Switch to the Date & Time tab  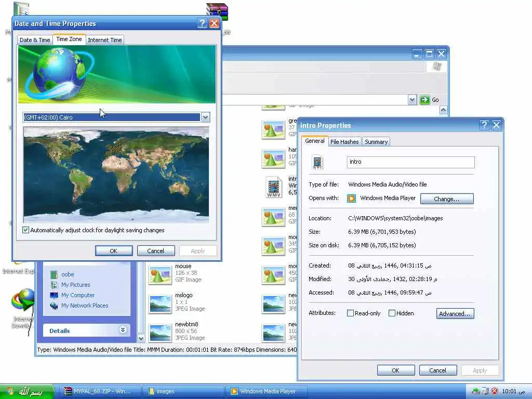point(35,40)
